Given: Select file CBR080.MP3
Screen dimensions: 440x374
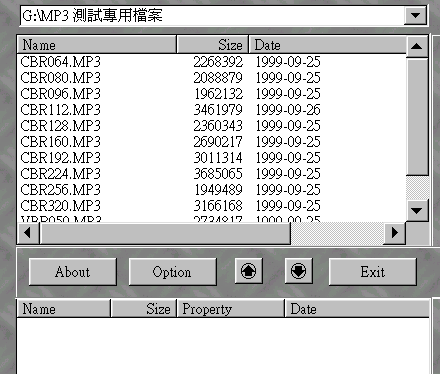Looking at the screenshot, I should coord(60,78).
